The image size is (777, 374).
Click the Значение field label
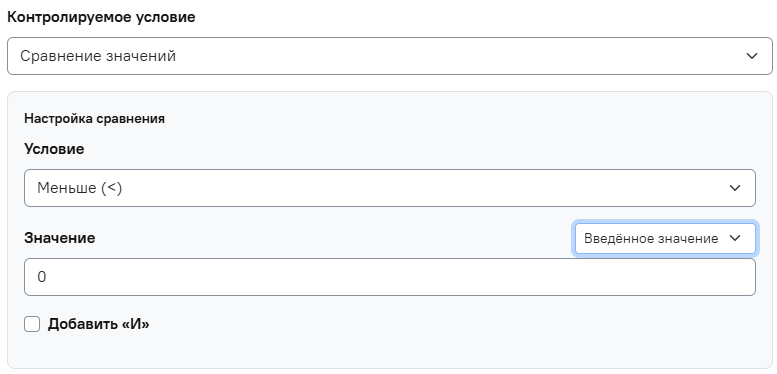point(59,238)
